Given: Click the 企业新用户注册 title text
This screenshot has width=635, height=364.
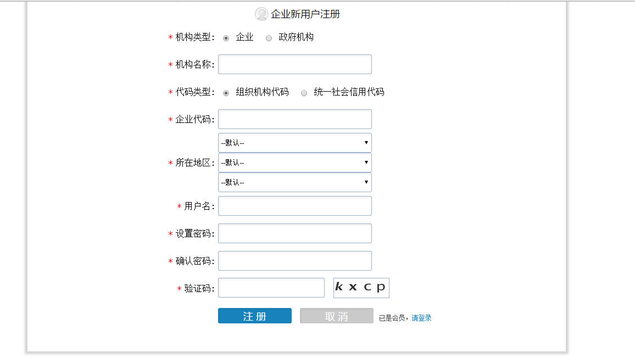Looking at the screenshot, I should 305,14.
